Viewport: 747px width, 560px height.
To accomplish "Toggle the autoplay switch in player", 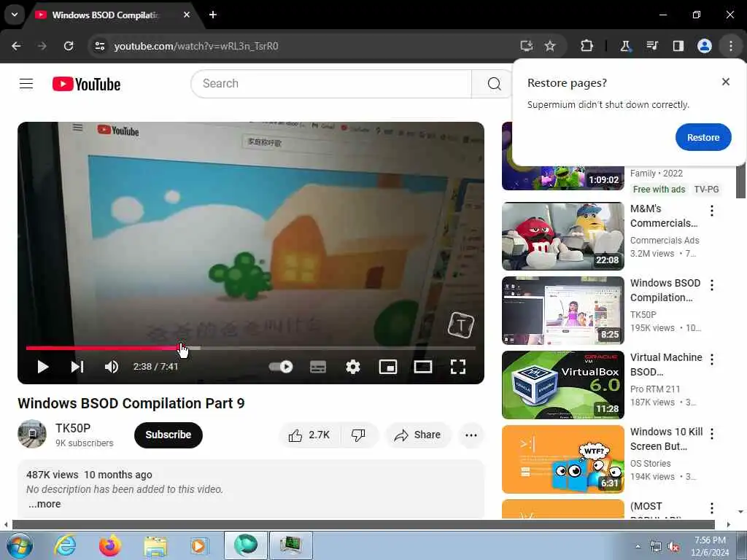I will click(x=281, y=367).
